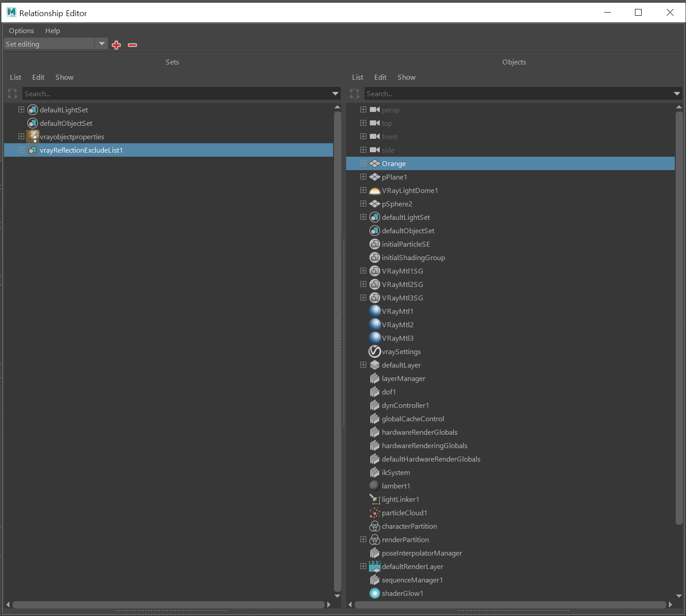Click the layerManager node icon
The height and width of the screenshot is (616, 686).
coord(375,378)
